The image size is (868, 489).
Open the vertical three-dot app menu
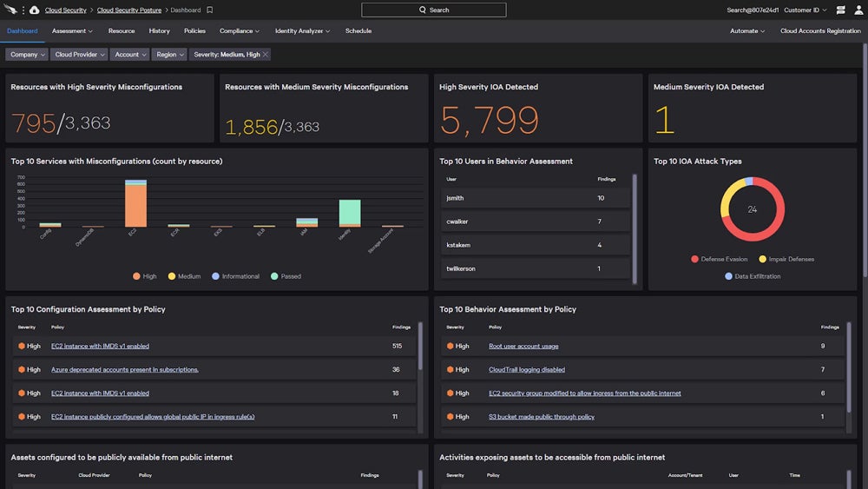click(x=23, y=10)
